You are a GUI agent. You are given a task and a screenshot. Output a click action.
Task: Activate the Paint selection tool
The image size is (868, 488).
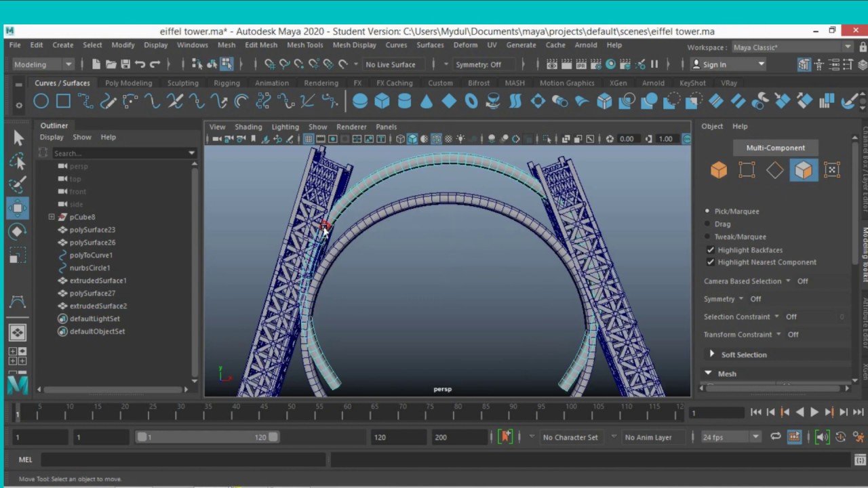coord(18,184)
